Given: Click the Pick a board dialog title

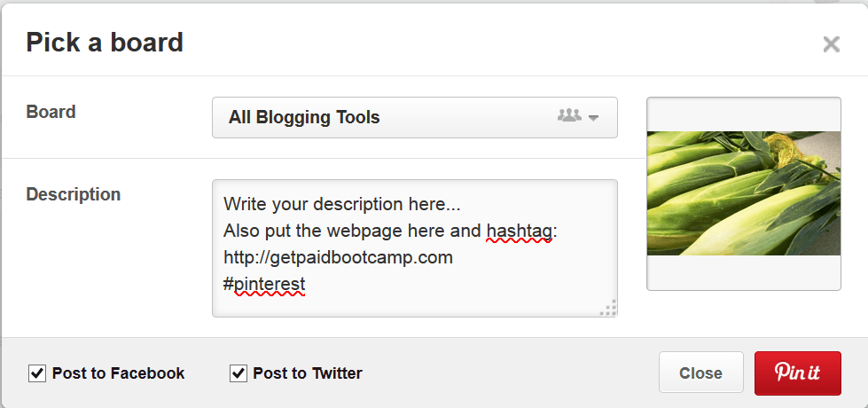Looking at the screenshot, I should tap(105, 42).
